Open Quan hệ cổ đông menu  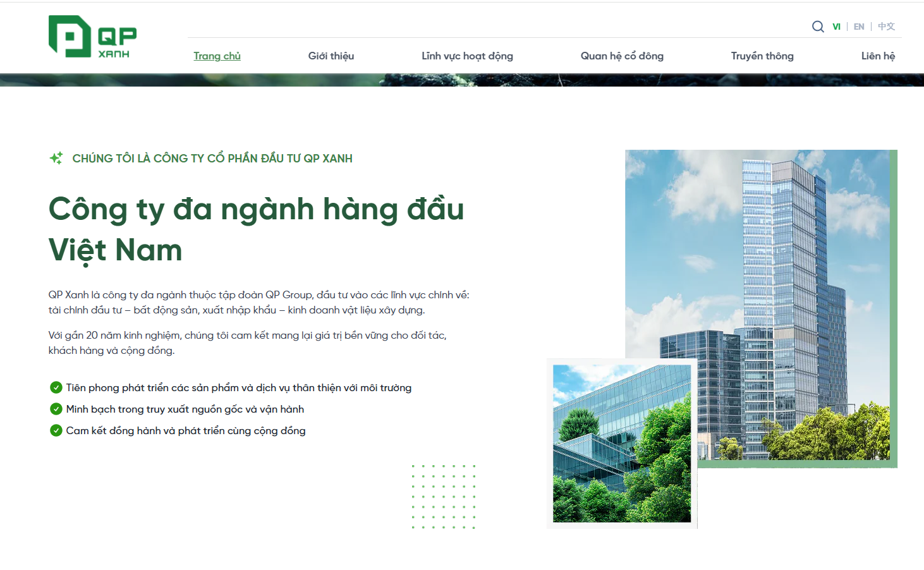pos(622,56)
